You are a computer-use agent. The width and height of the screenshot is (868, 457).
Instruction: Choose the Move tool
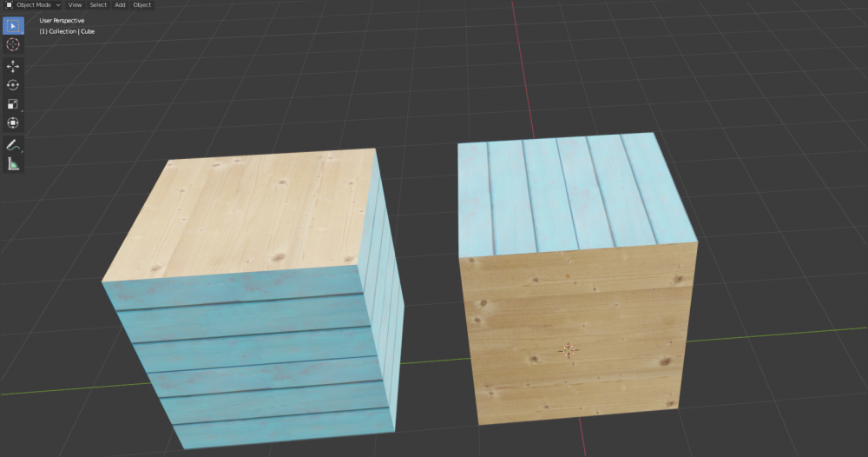[13, 66]
